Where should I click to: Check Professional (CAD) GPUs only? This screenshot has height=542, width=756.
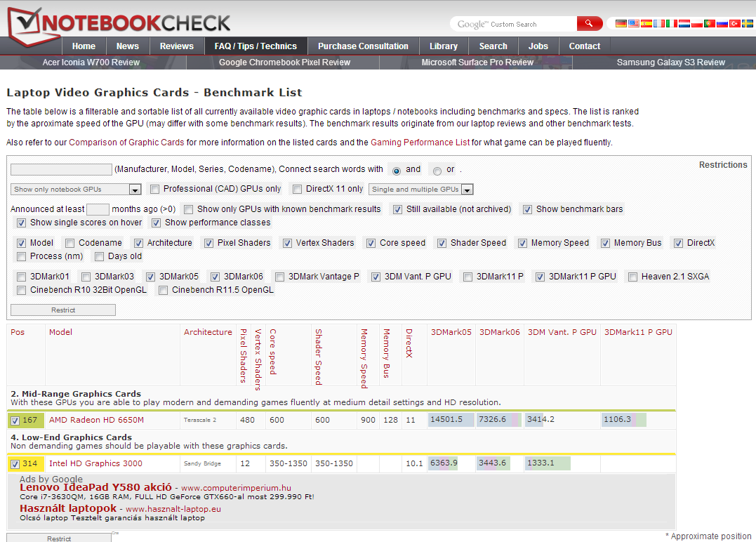(x=154, y=189)
